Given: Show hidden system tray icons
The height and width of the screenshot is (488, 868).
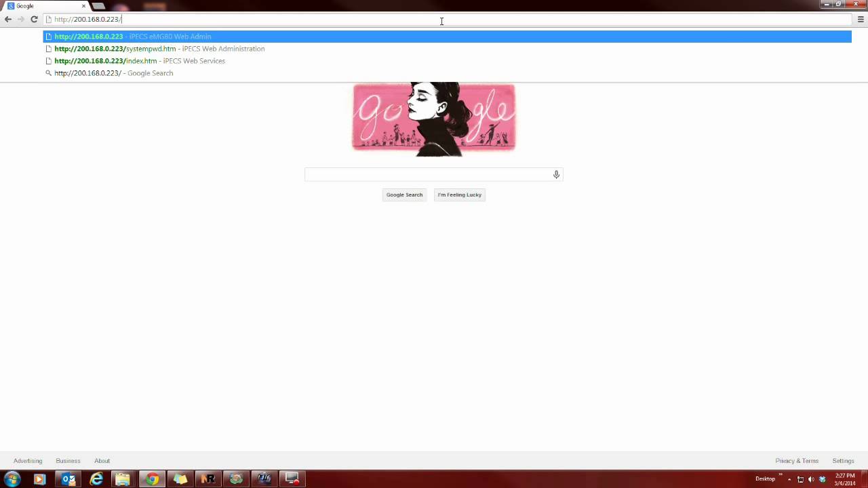Looking at the screenshot, I should pos(789,479).
